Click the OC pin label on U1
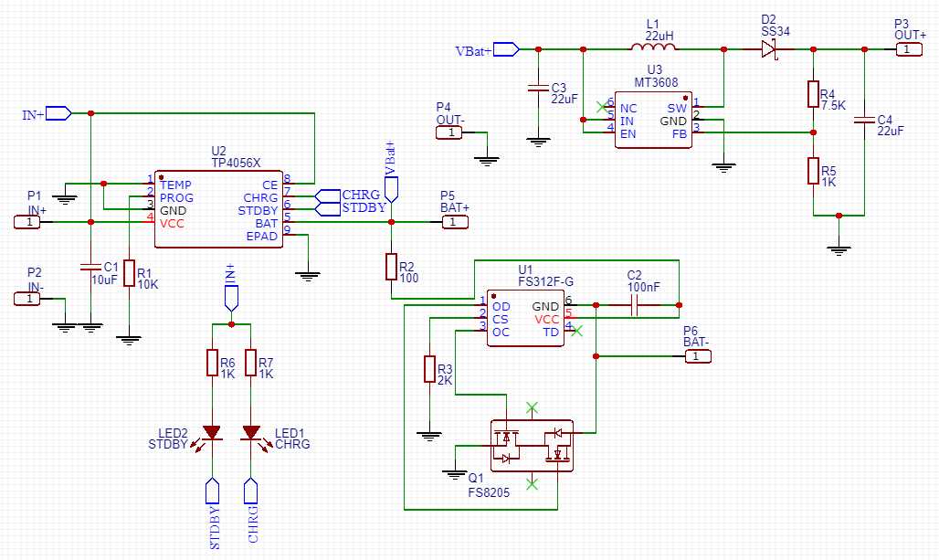The height and width of the screenshot is (560, 939). point(501,333)
